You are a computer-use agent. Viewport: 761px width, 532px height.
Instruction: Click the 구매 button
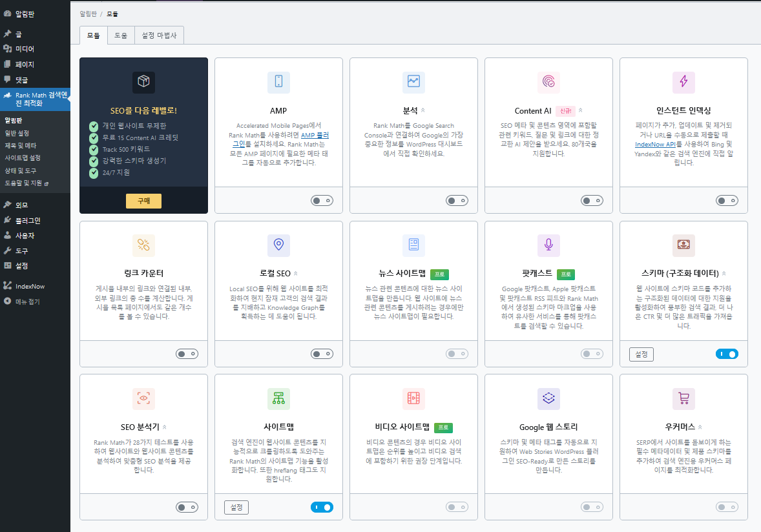click(x=143, y=201)
